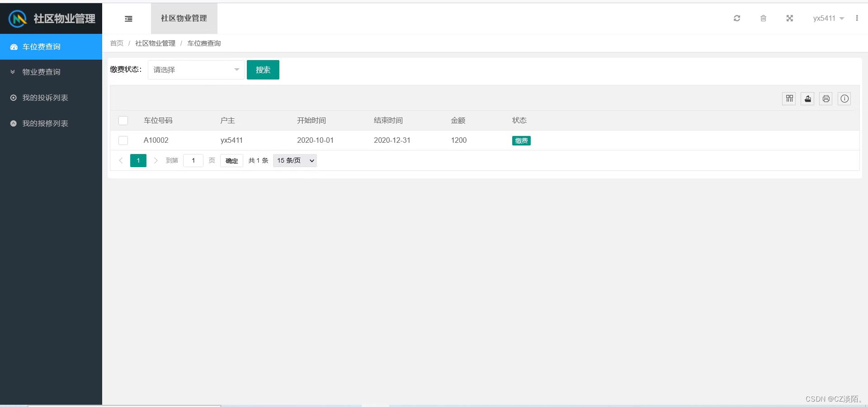Click the yx5411 owner cell in the table
Screen dimensions: 868x407
click(231, 140)
